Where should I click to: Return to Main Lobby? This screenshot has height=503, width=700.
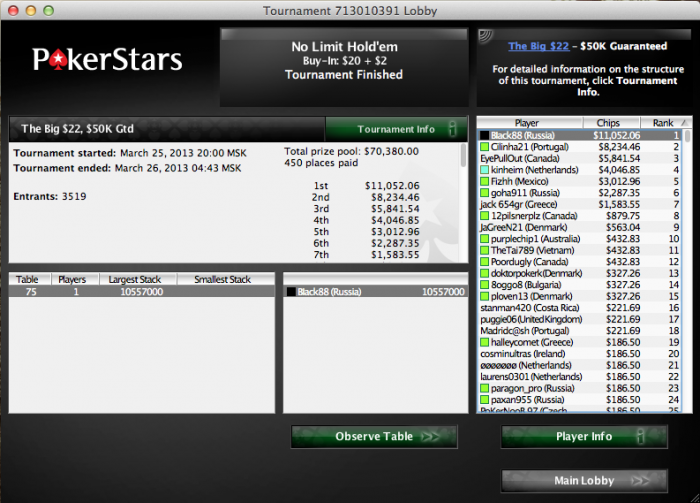coord(584,481)
